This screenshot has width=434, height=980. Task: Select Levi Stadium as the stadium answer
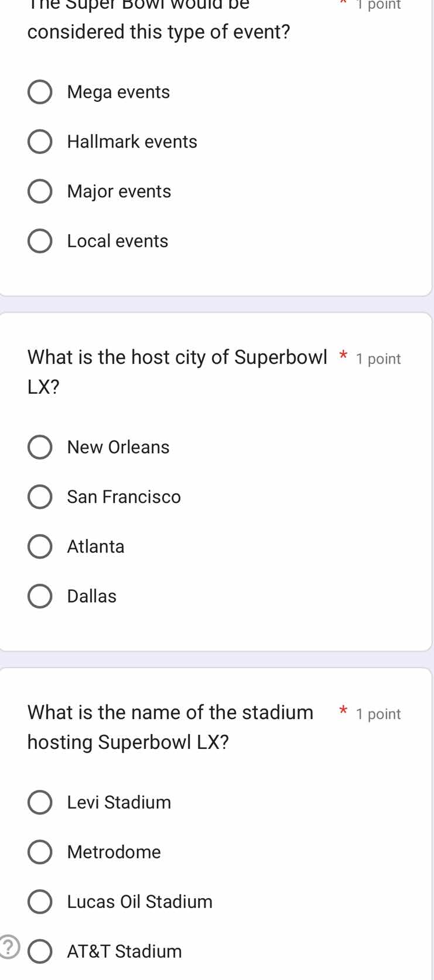coord(39,802)
